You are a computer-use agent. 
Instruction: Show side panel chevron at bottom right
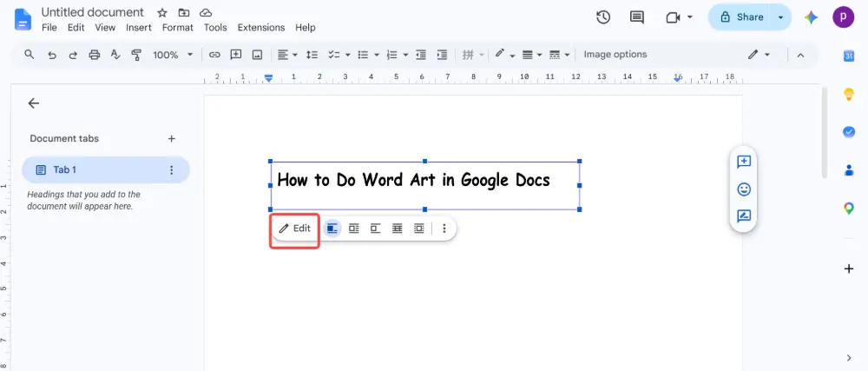pos(849,357)
